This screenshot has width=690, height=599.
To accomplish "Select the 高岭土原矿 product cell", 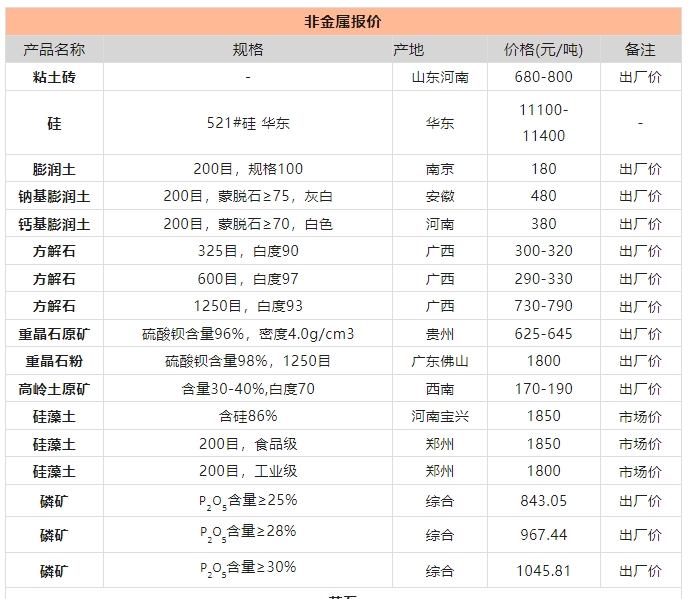I will (x=54, y=389).
